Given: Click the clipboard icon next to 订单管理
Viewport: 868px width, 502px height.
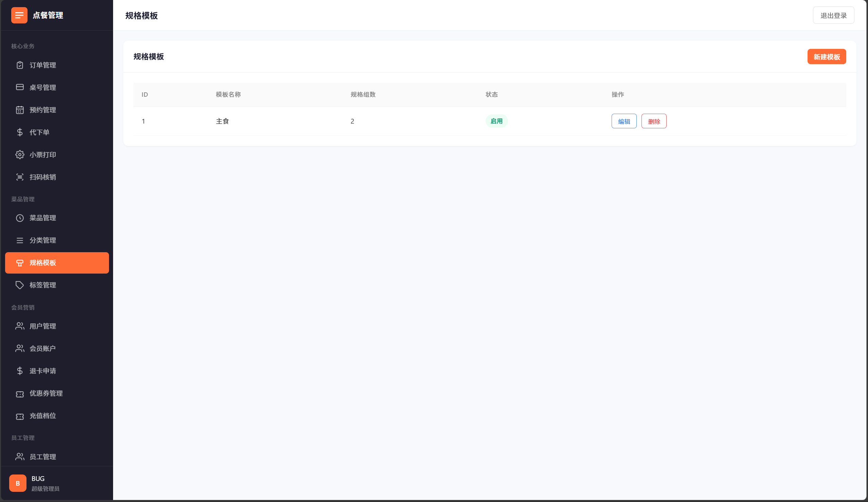Looking at the screenshot, I should 20,65.
